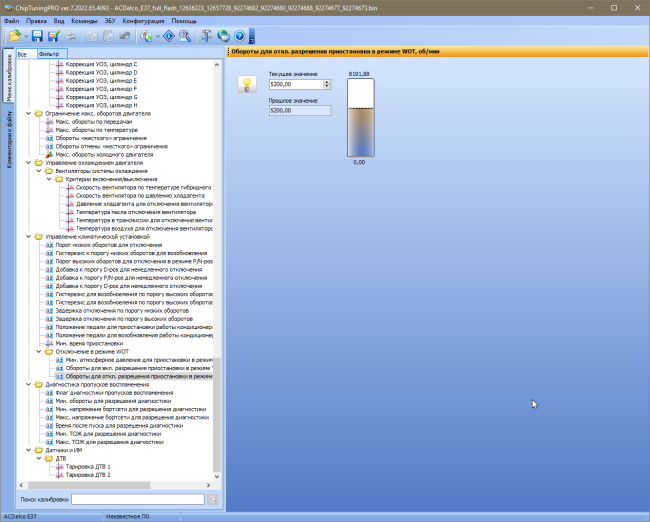Select Порог низких оборотов для отключения
Viewport: 650px width, 522px height.
(x=109, y=245)
